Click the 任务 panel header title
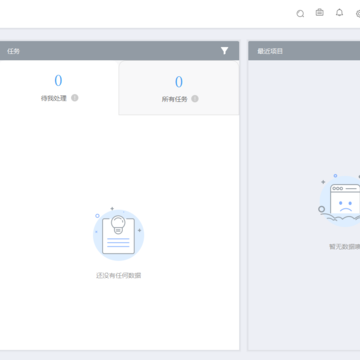 click(13, 51)
